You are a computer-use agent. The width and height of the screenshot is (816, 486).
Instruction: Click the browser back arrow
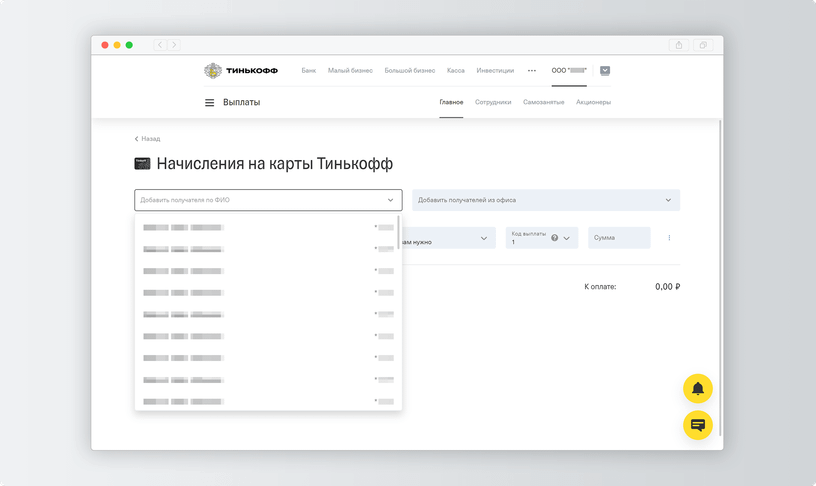click(x=160, y=45)
